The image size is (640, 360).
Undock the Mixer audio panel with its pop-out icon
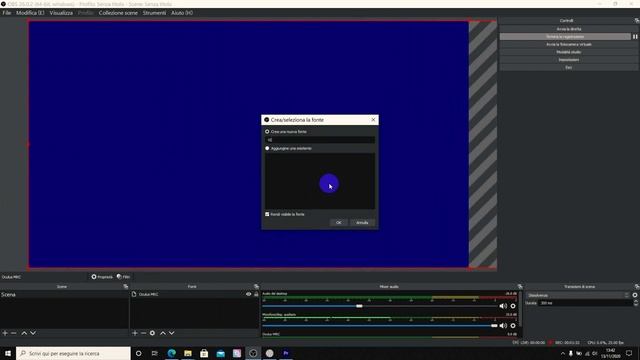[520, 287]
